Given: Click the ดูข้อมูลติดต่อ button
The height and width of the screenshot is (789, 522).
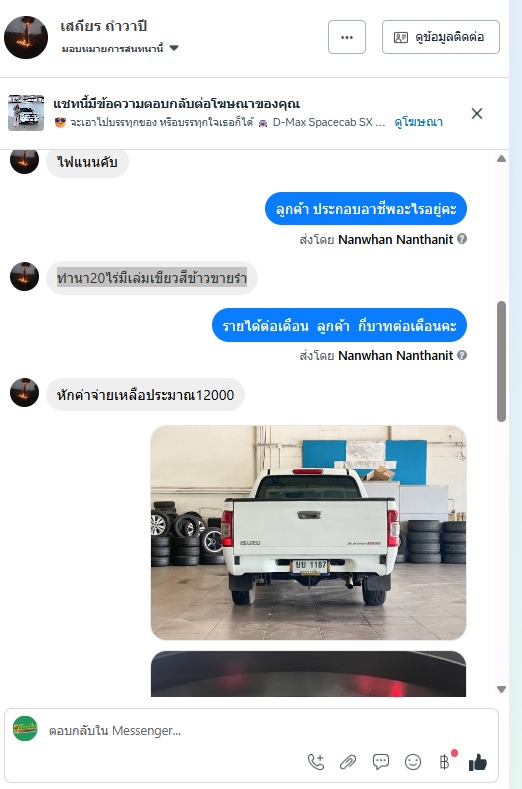Looking at the screenshot, I should pyautogui.click(x=440, y=37).
